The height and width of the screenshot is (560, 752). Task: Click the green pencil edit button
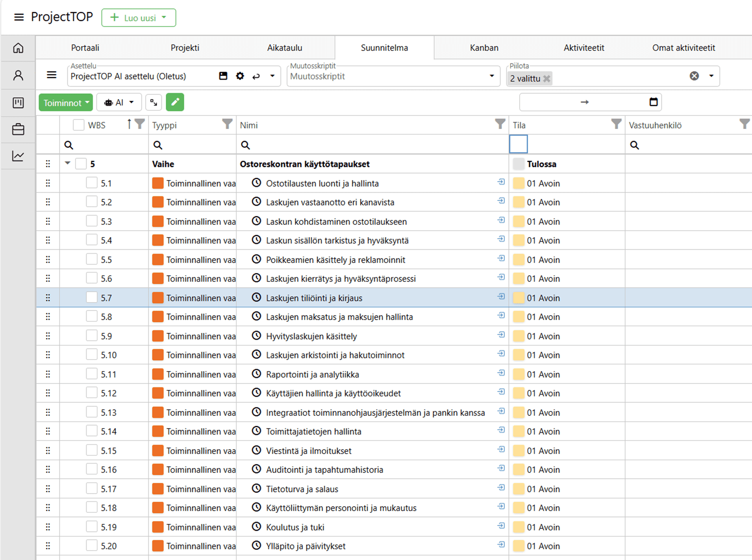point(175,102)
